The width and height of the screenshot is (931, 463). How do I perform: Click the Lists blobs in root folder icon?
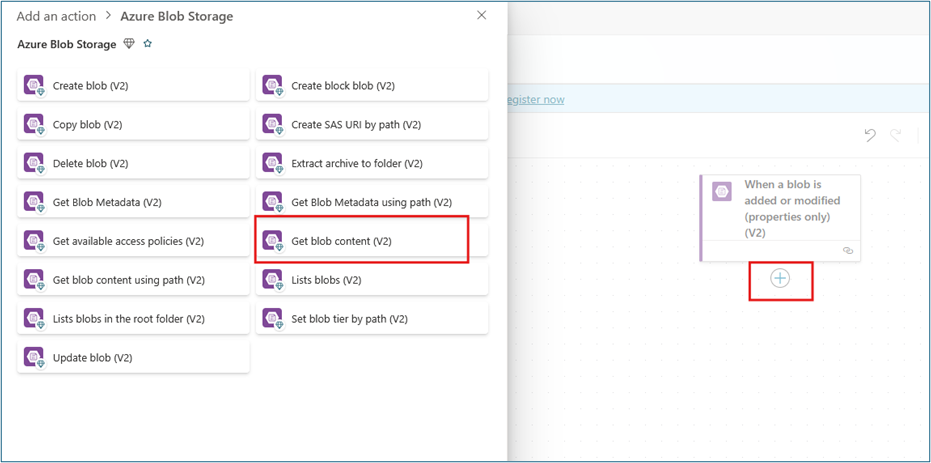[x=34, y=319]
